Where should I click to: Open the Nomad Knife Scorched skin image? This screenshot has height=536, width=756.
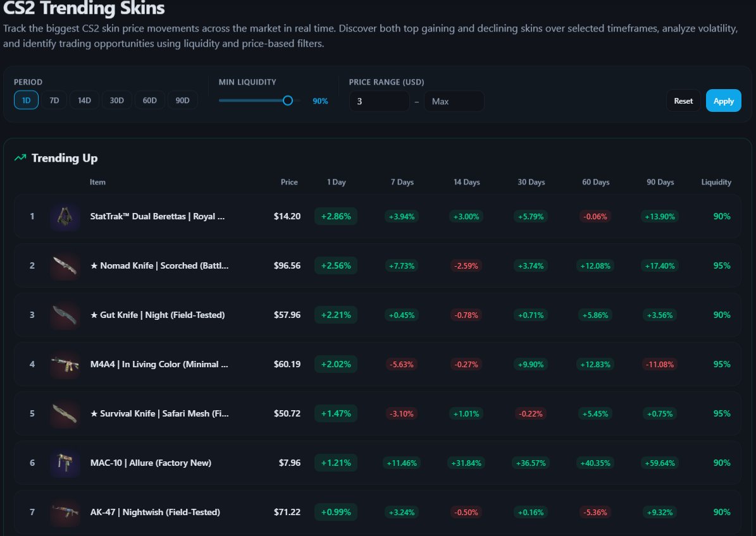[x=65, y=265]
